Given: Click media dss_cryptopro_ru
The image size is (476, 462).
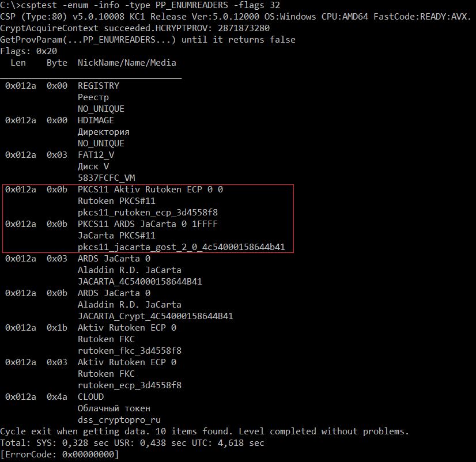Looking at the screenshot, I should click(119, 420).
